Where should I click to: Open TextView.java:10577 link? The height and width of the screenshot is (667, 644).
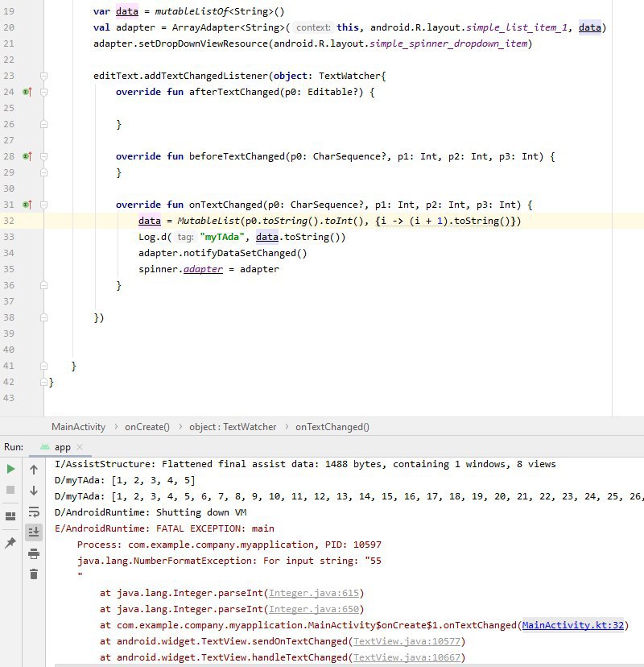click(x=407, y=641)
